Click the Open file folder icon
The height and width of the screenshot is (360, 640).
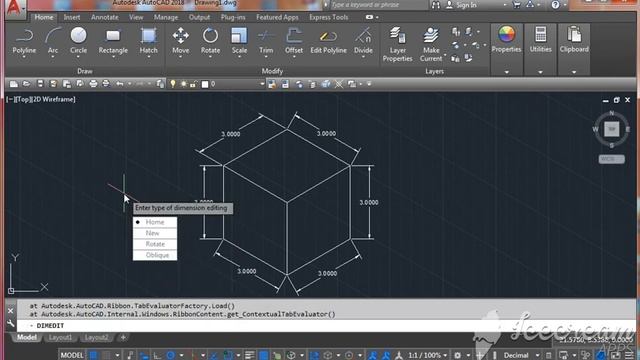pyautogui.click(x=27, y=84)
